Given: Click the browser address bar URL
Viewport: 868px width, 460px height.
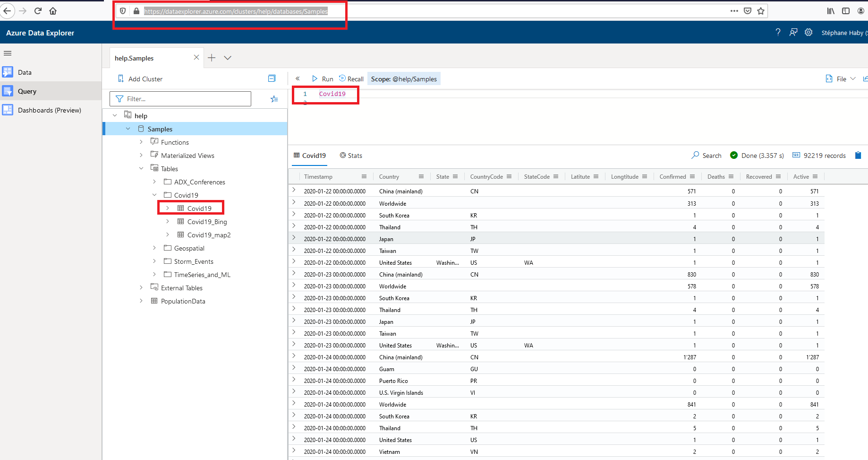Looking at the screenshot, I should coord(236,11).
